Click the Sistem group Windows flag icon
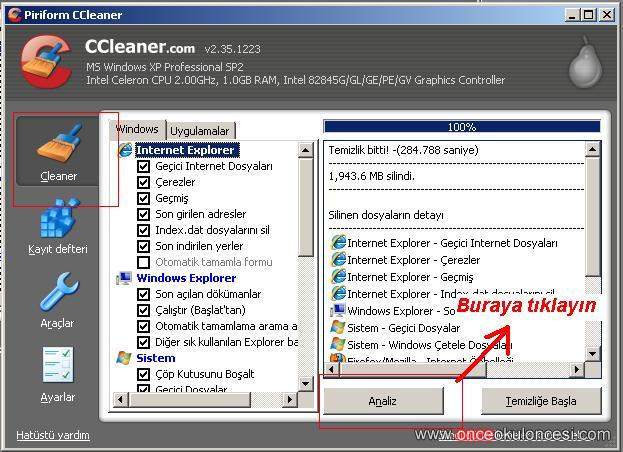Viewport: 623px width, 452px height. 124,358
